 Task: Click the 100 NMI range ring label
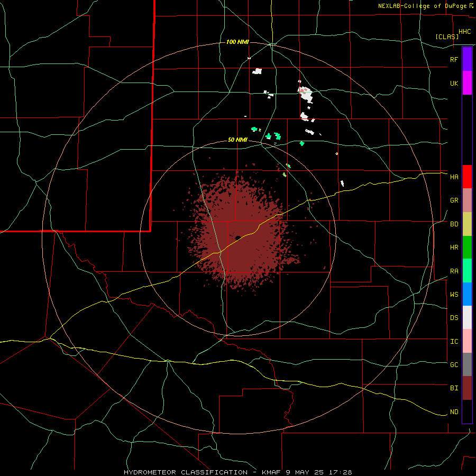pos(237,42)
